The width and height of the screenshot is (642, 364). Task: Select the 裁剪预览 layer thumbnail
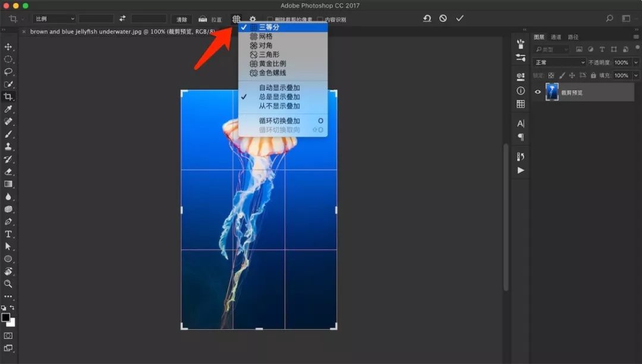pos(553,92)
